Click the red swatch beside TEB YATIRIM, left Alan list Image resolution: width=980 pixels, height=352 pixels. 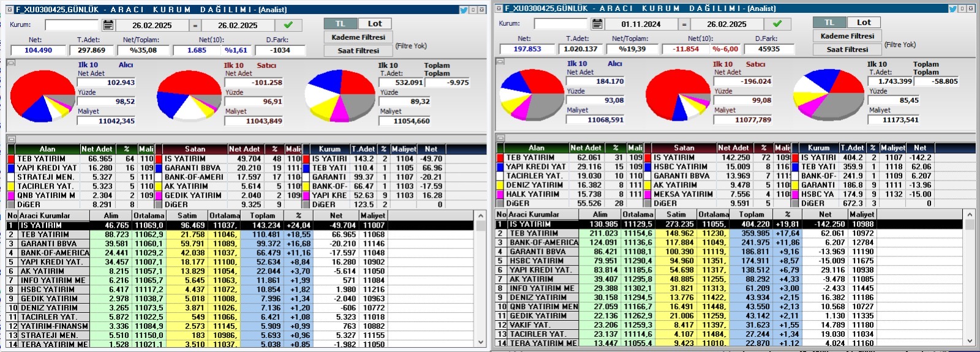click(x=11, y=159)
